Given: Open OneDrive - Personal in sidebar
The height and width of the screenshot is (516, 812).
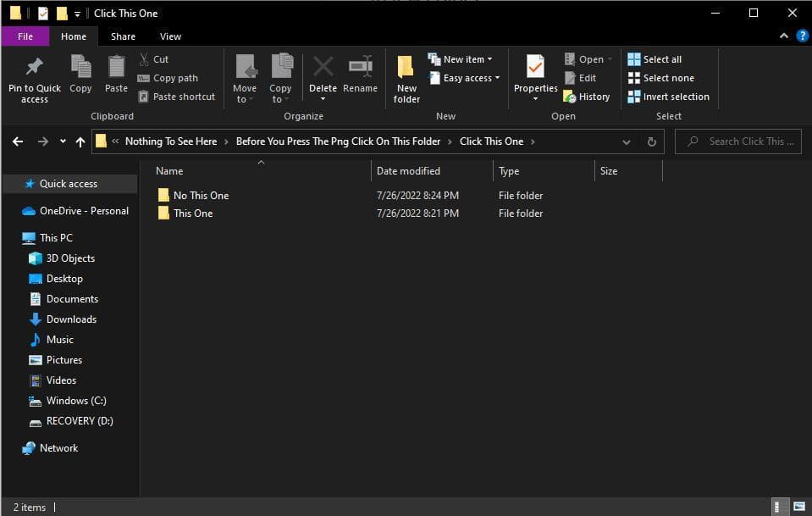Looking at the screenshot, I should (75, 211).
